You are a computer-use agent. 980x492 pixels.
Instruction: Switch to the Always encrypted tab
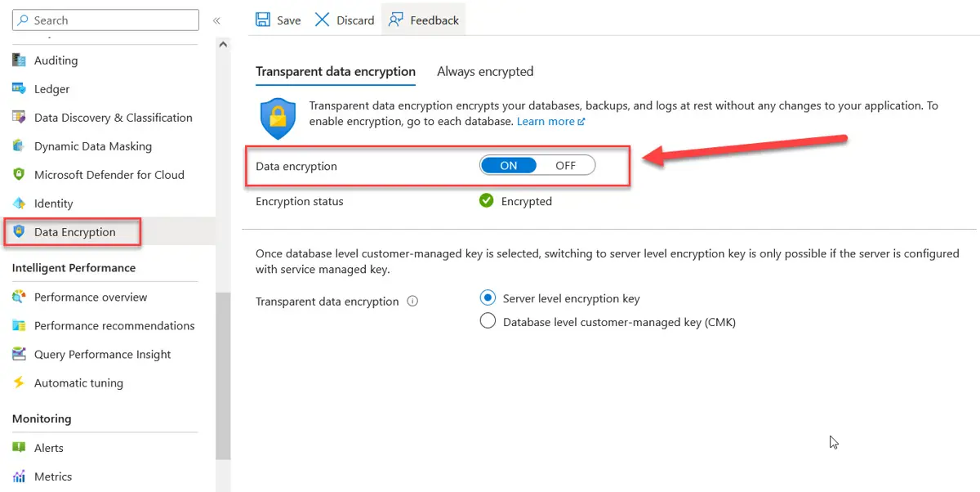[485, 71]
